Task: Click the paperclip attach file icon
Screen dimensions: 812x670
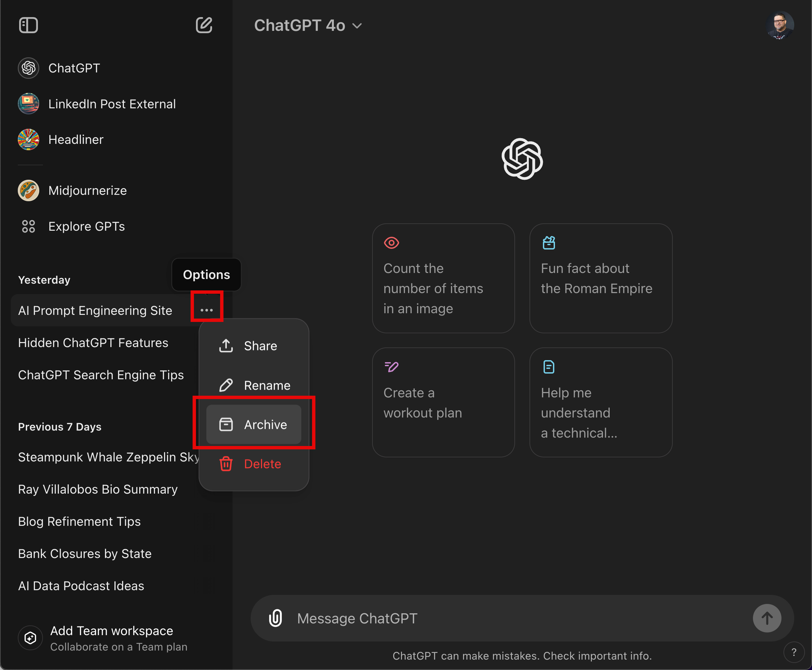Action: [x=275, y=618]
